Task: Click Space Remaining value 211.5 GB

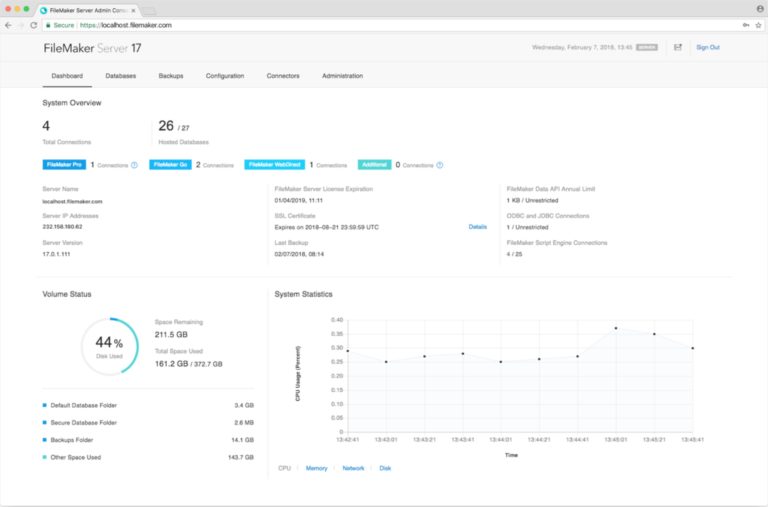Action: coord(171,335)
